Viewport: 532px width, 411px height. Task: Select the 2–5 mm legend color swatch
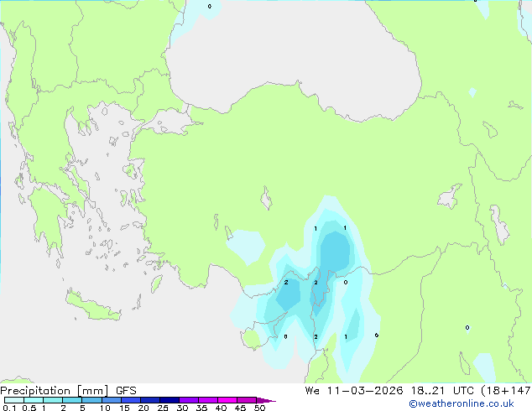point(72,400)
